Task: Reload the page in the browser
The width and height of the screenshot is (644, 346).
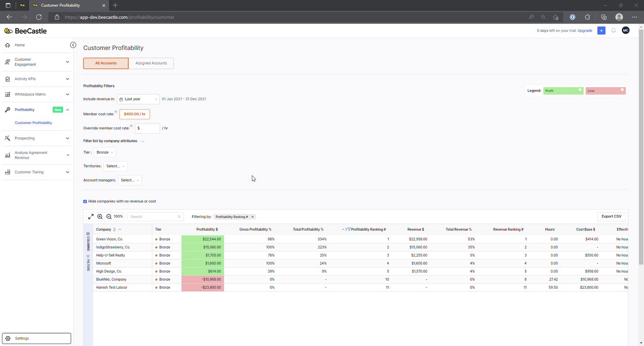Action: pyautogui.click(x=39, y=17)
